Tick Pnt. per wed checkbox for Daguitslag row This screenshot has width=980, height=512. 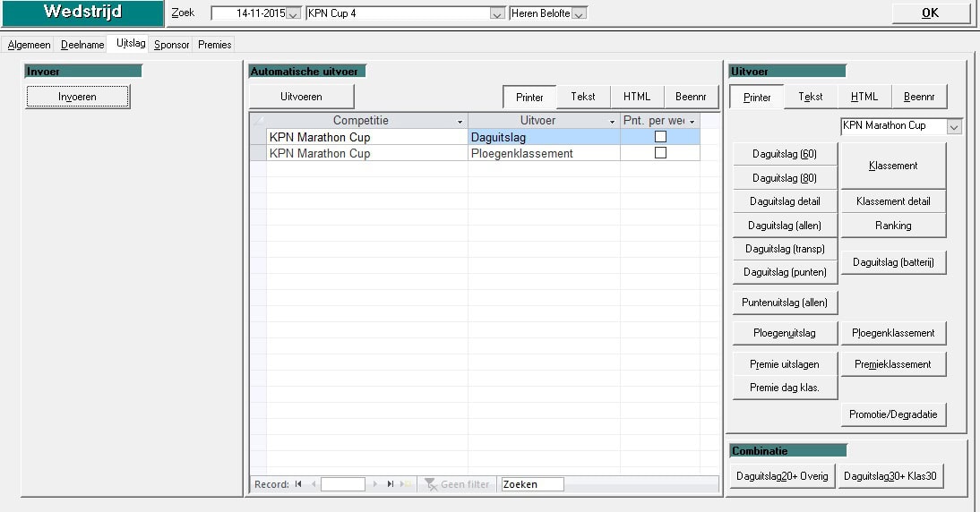coord(660,137)
